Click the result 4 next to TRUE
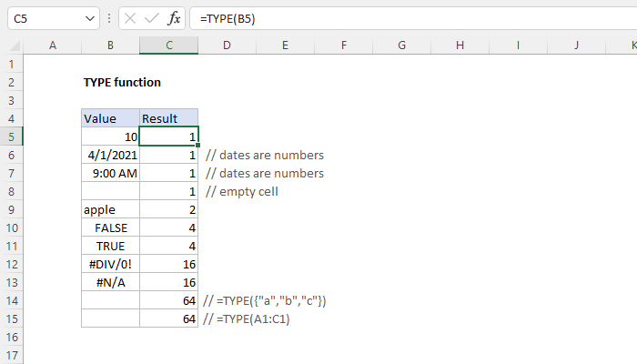 click(169, 247)
